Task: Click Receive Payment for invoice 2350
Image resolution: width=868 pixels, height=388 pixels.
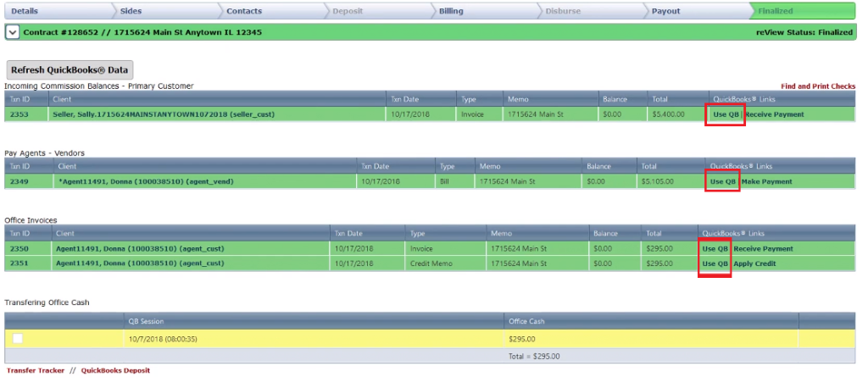Action: (x=763, y=249)
